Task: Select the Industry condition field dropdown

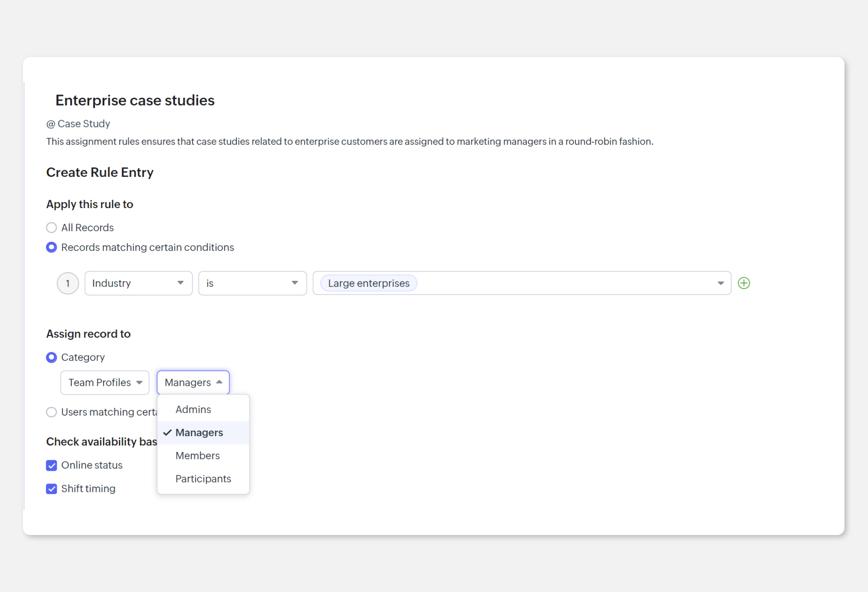Action: point(137,283)
